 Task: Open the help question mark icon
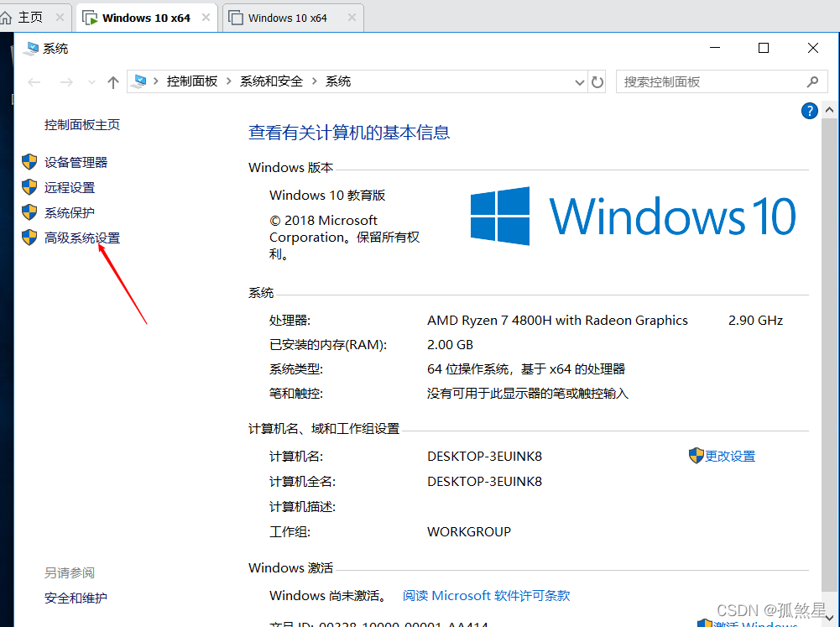(809, 111)
